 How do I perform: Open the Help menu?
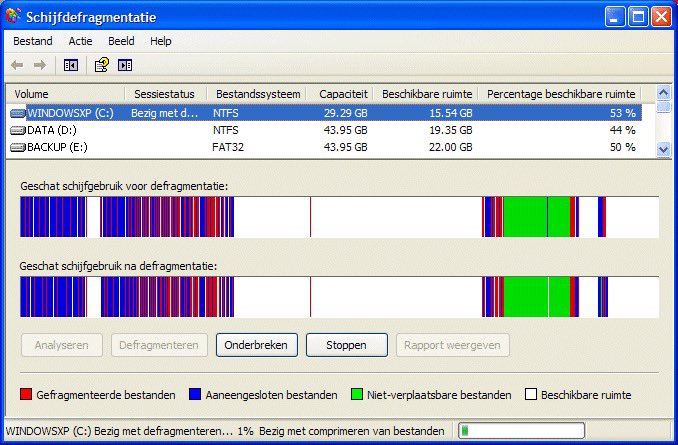[x=161, y=41]
